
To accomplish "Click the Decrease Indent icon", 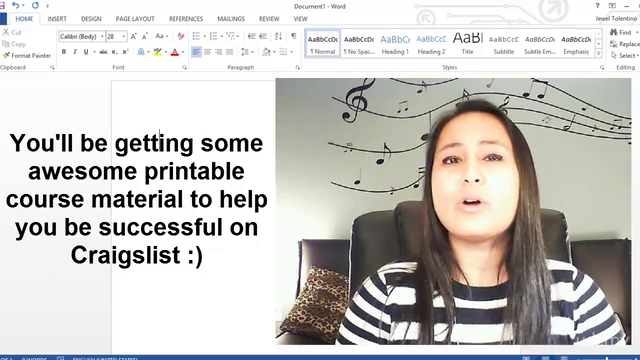I will pyautogui.click(x=251, y=36).
